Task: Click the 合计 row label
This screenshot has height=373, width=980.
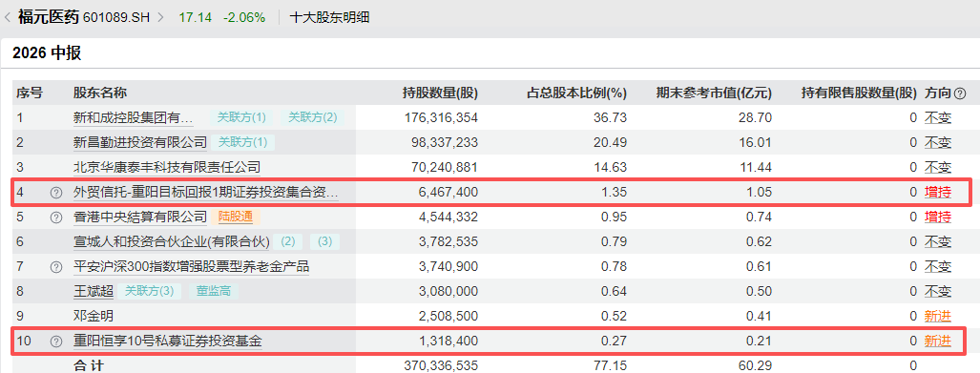Action: point(89,365)
